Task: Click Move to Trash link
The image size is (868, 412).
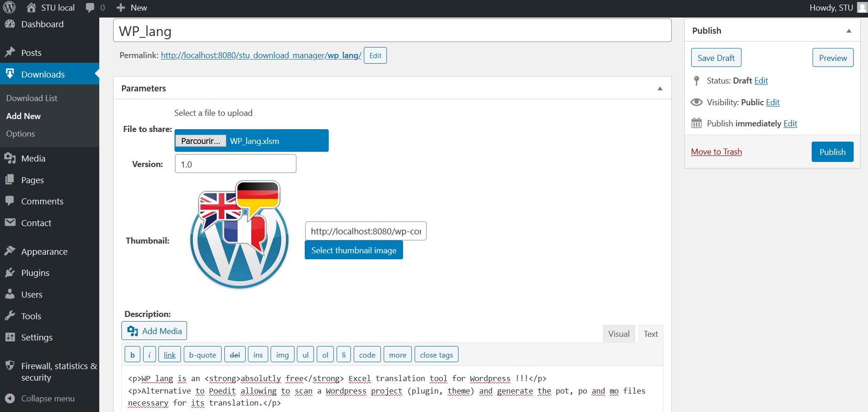Action: click(717, 152)
